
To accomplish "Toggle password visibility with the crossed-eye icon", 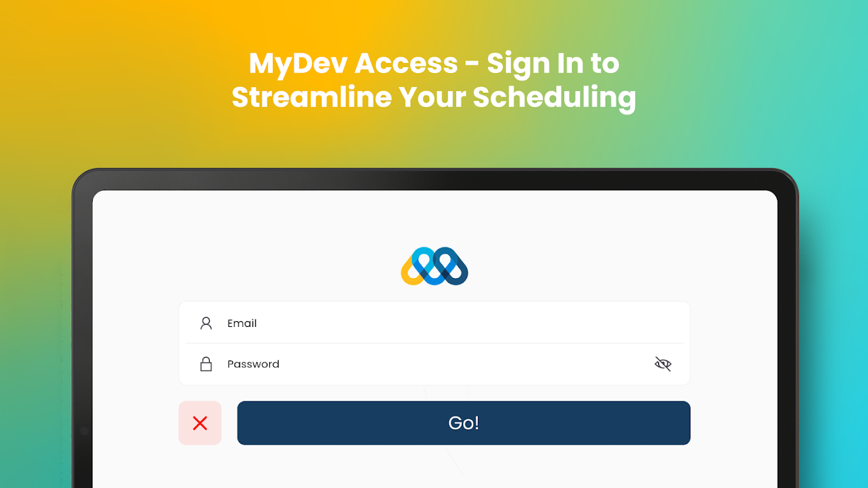I will 662,364.
